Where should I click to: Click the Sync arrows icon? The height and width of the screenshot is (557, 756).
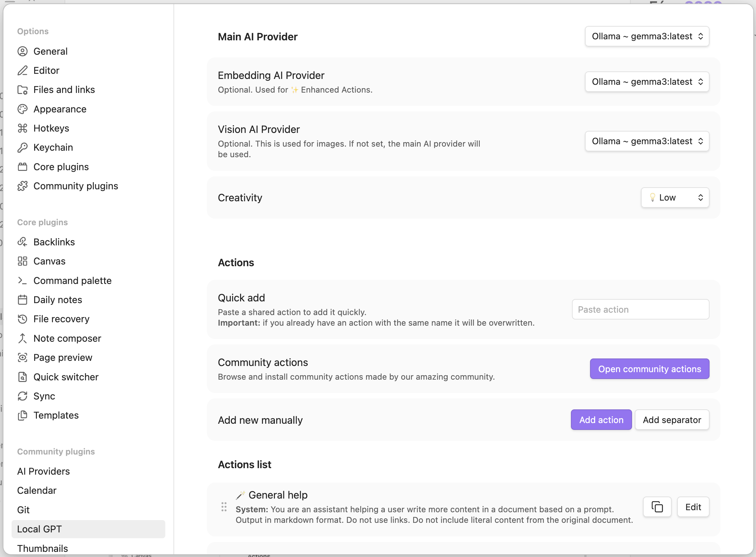[x=23, y=396]
